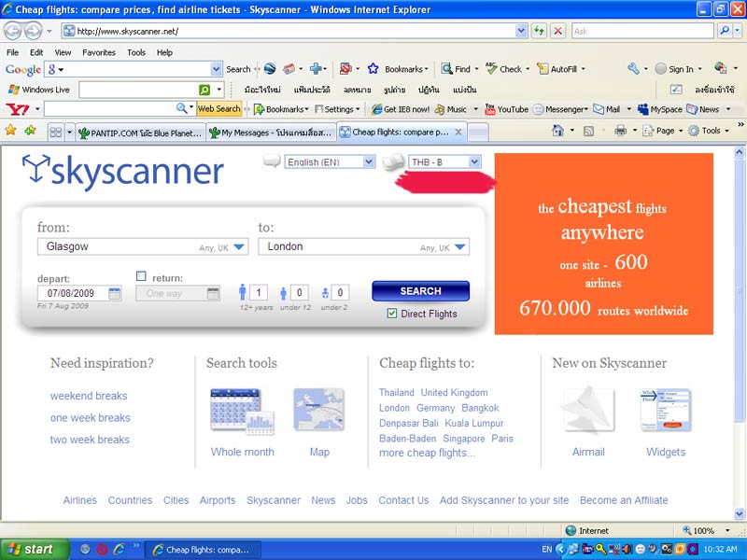Open the return date calendar icon
This screenshot has height=560, width=747.
[214, 293]
